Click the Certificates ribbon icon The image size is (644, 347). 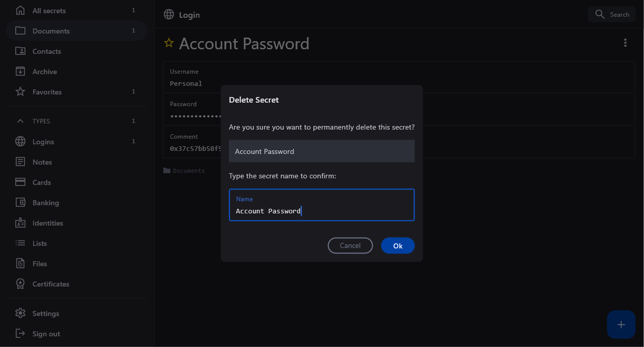pyautogui.click(x=20, y=284)
